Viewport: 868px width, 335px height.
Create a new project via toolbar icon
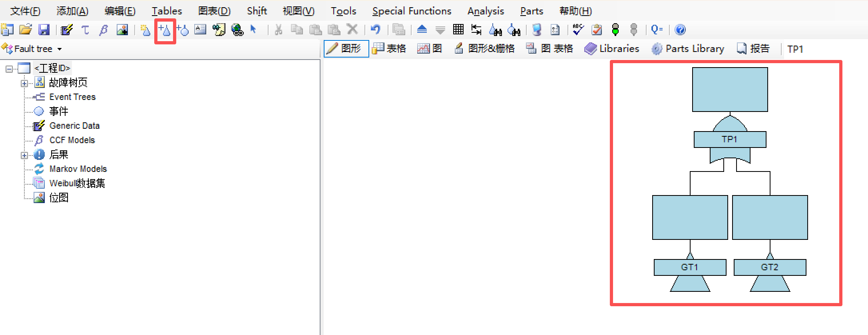7,30
